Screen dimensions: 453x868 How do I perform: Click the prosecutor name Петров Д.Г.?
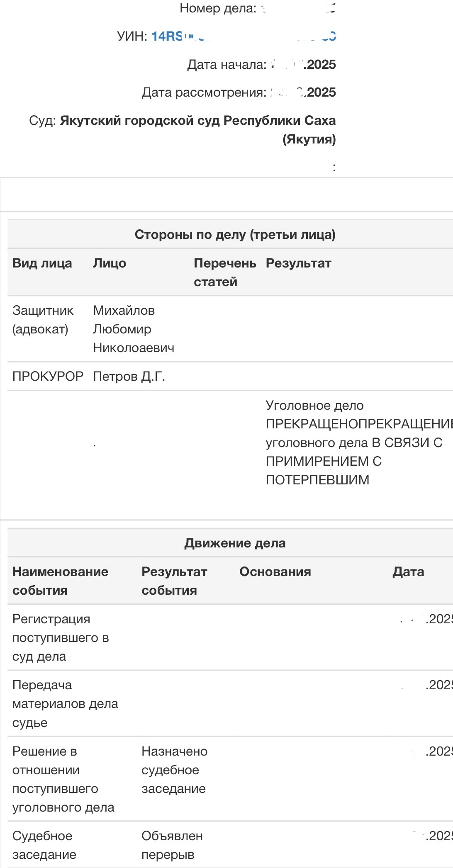point(129,376)
